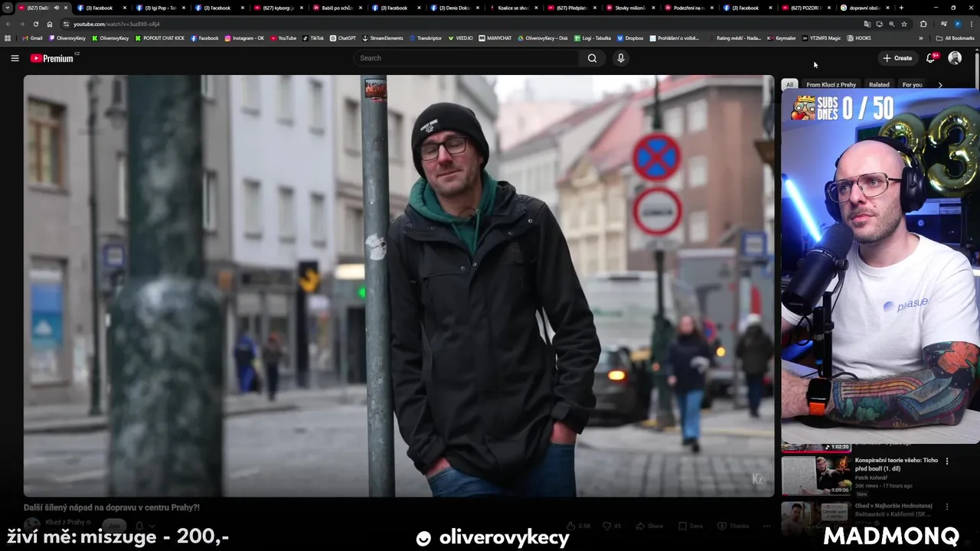980x551 pixels.
Task: Show next filter chips with arrow
Action: (940, 85)
